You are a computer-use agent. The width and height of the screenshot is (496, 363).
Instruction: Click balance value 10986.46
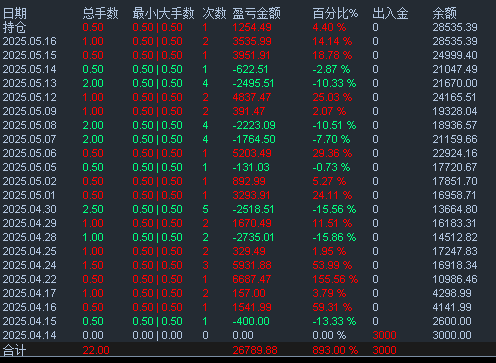[455, 279]
